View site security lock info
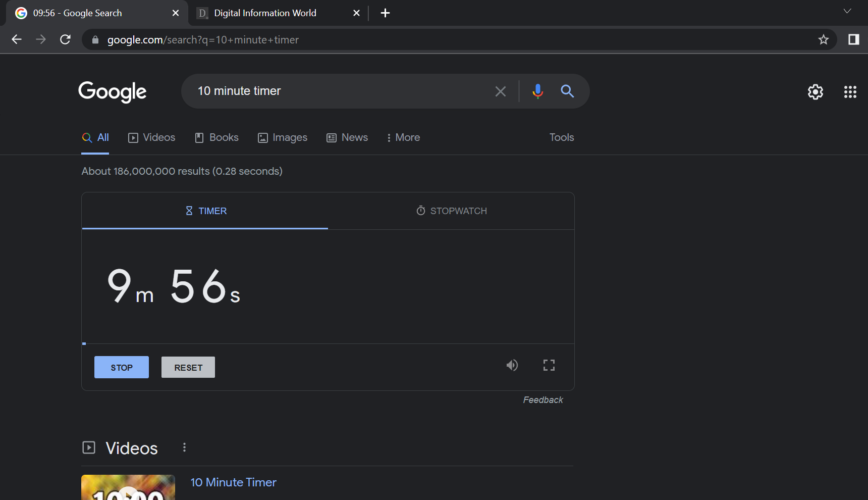This screenshot has height=500, width=868. click(95, 39)
